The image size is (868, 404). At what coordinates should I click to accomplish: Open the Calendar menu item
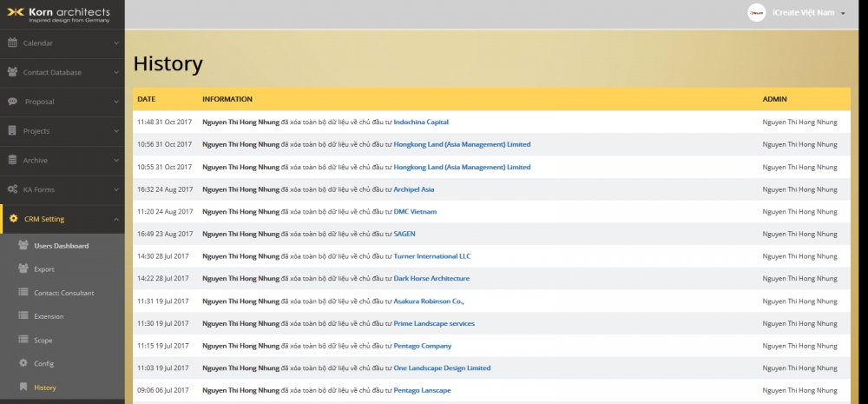tap(62, 43)
